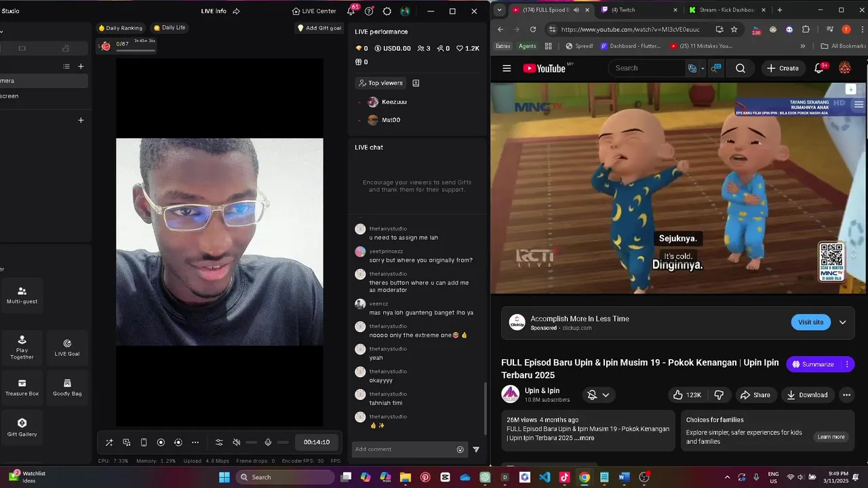868x488 pixels.
Task: Open LIVE Center
Action: click(314, 11)
